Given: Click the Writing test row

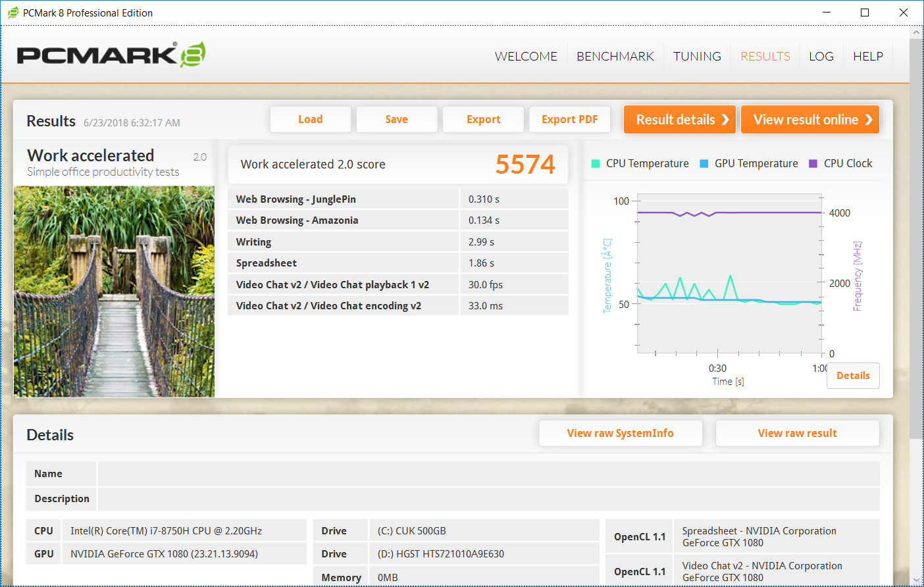Looking at the screenshot, I should pos(398,242).
